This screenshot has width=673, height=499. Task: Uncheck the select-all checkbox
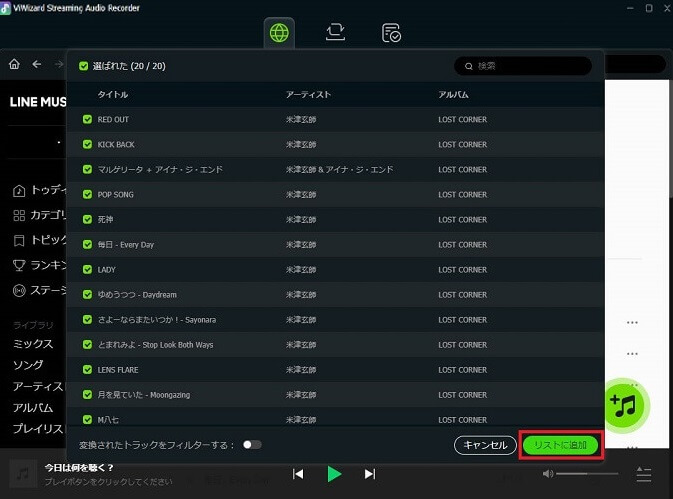click(83, 66)
